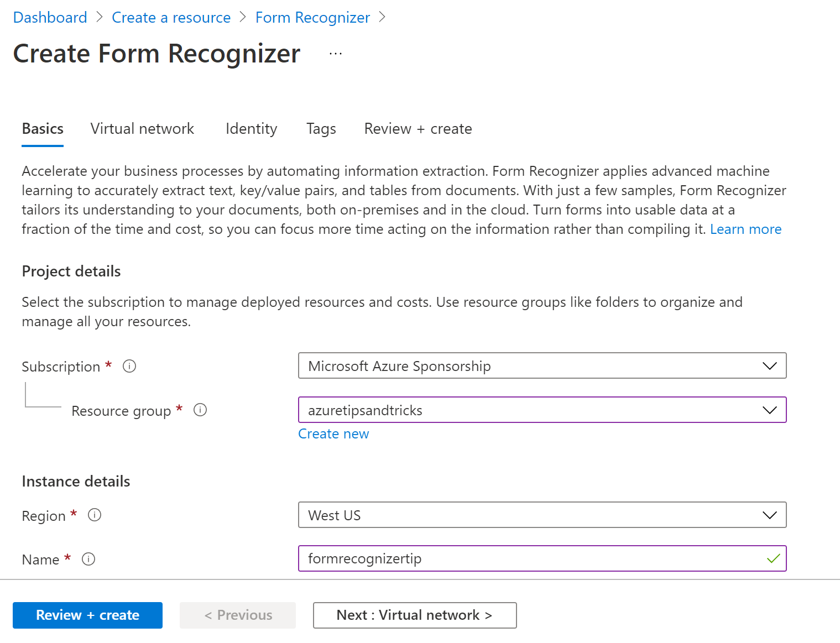
Task: Click the Create new resource group link
Action: tap(333, 434)
